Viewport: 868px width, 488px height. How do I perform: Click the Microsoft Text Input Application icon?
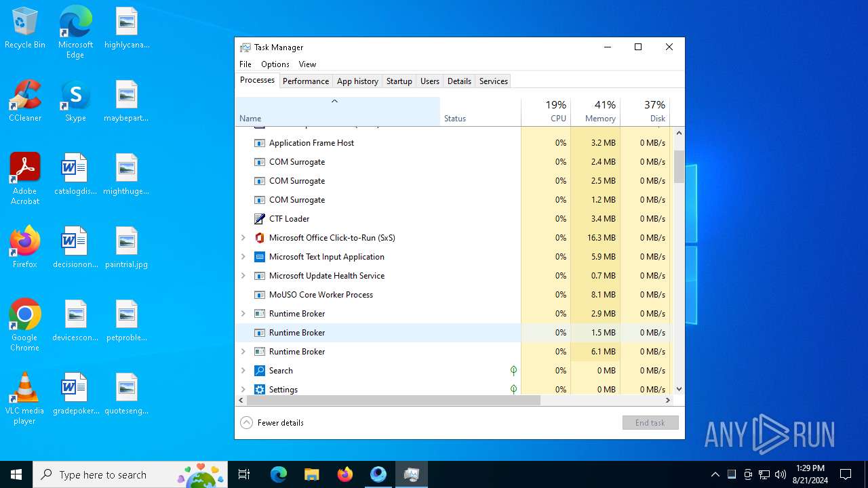click(259, 257)
